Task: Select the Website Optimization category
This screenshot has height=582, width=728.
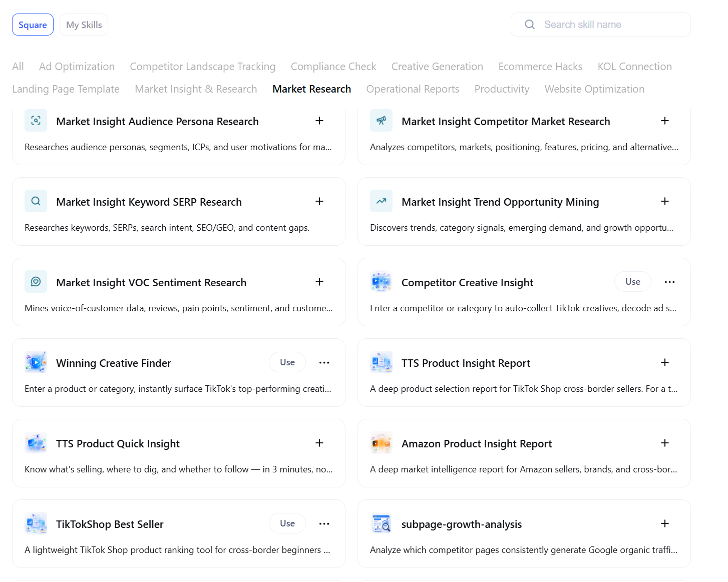Action: [x=594, y=89]
